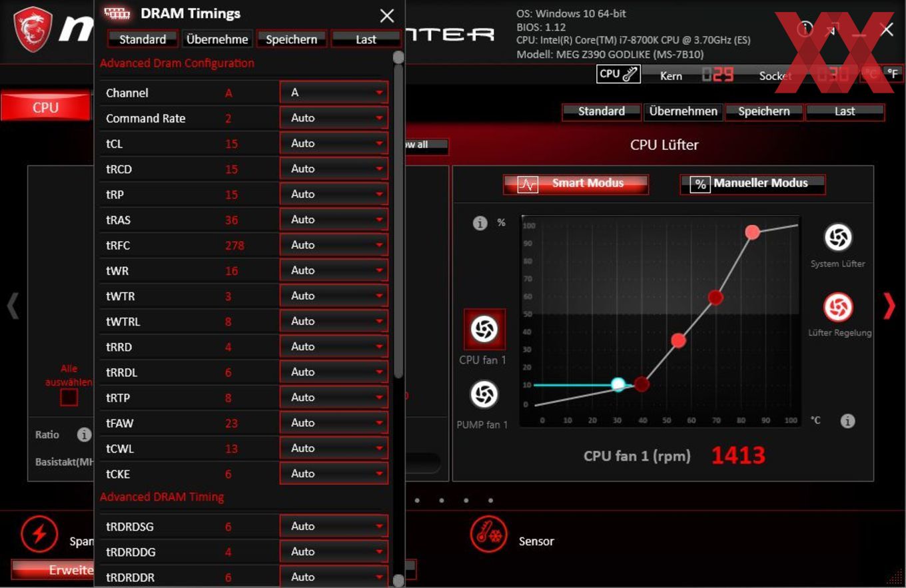Click Übernehmen button in main window
The width and height of the screenshot is (906, 588).
coord(683,112)
